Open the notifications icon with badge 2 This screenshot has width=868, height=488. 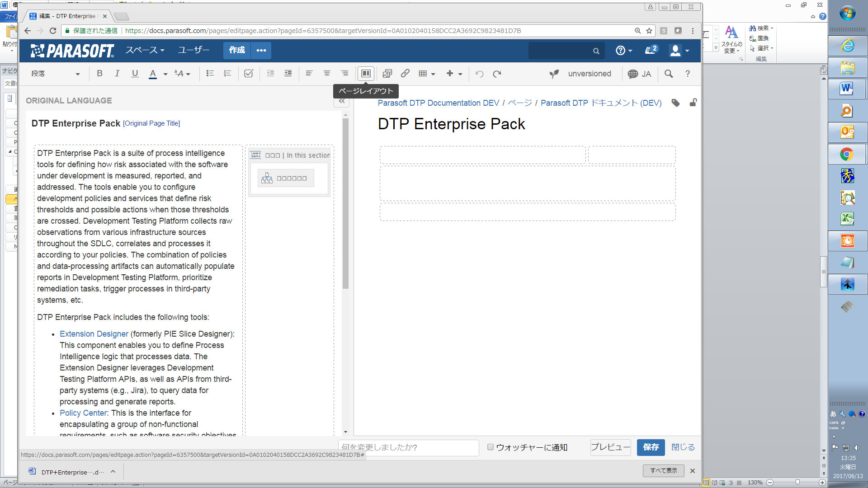point(651,50)
